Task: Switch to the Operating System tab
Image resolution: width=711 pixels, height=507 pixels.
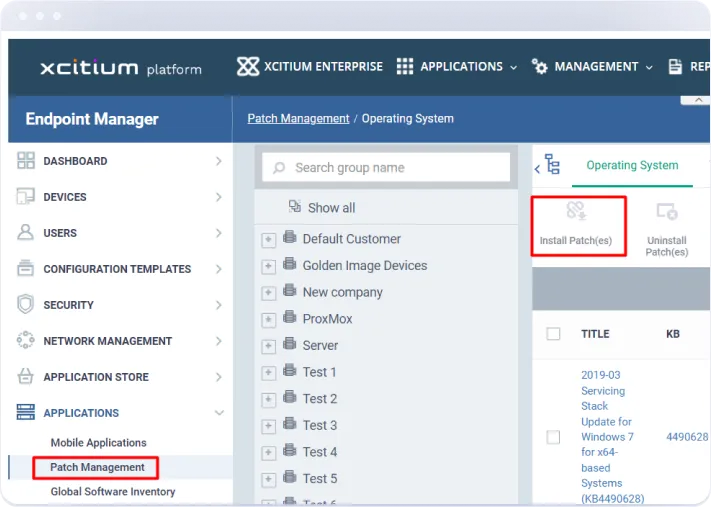Action: pyautogui.click(x=632, y=166)
